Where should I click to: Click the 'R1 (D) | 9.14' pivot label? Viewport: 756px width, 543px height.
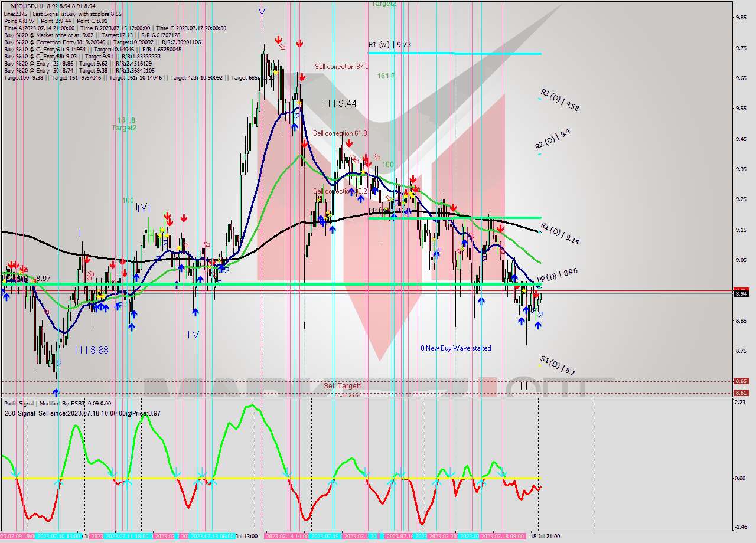tap(560, 233)
